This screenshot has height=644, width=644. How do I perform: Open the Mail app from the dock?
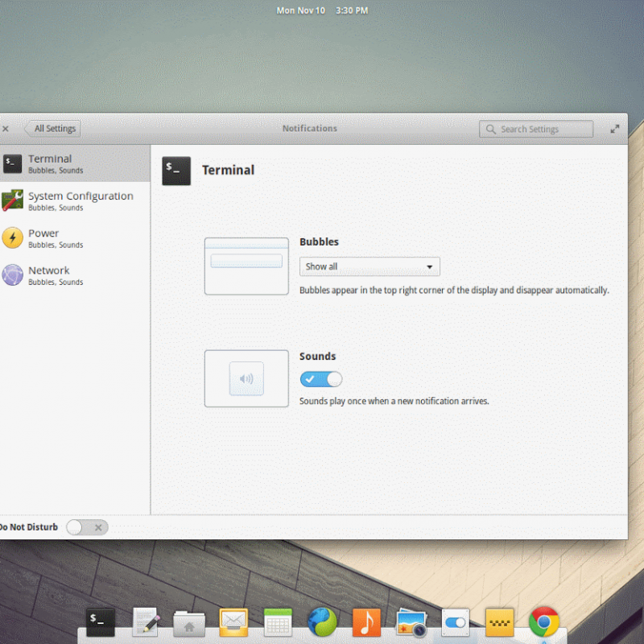tap(233, 620)
